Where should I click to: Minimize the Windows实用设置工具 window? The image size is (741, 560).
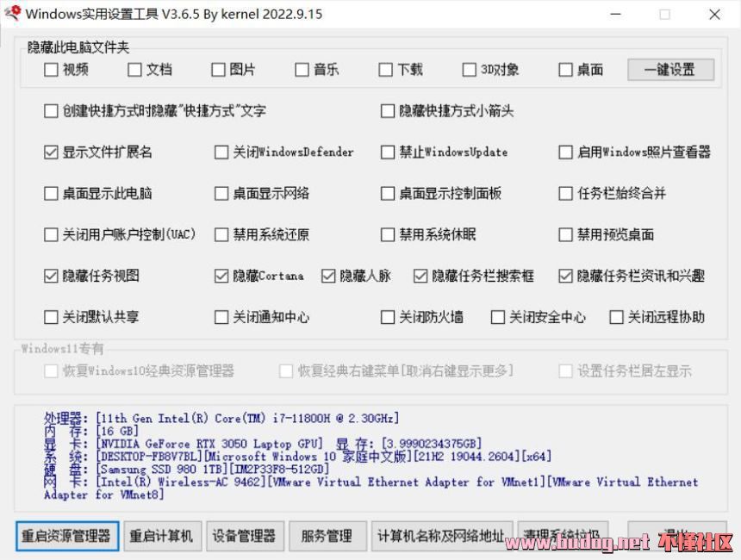pos(616,14)
